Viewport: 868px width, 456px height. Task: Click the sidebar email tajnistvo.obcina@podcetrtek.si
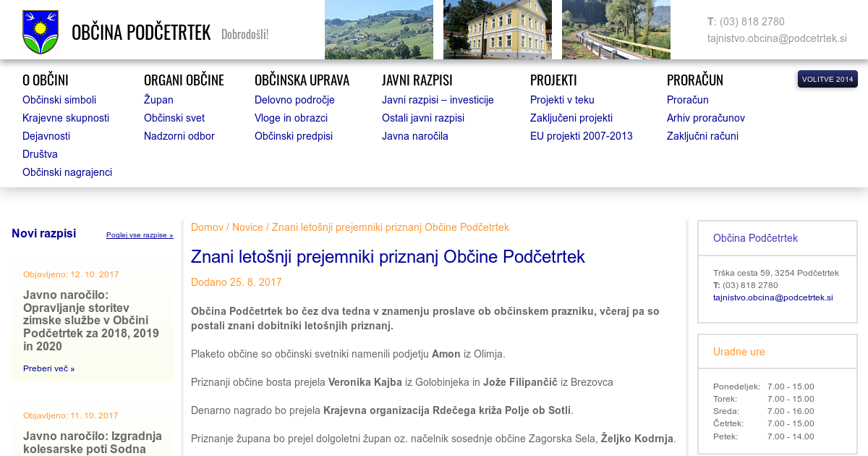[773, 297]
